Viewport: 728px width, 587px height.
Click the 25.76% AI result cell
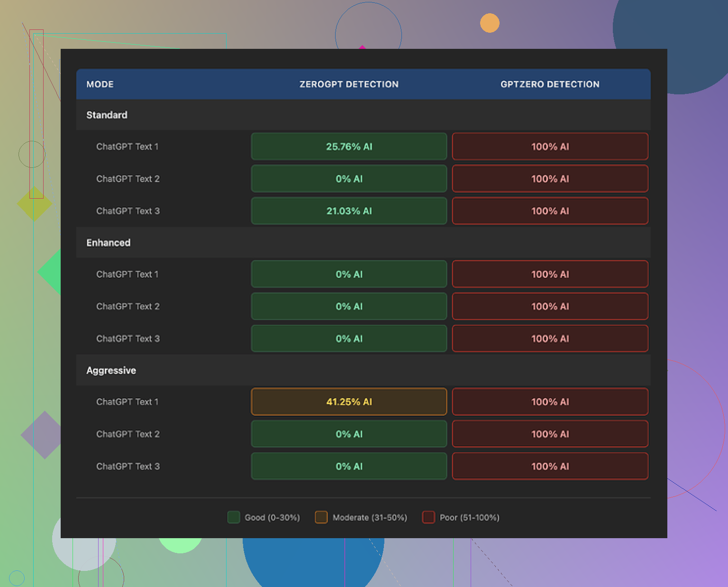(349, 147)
